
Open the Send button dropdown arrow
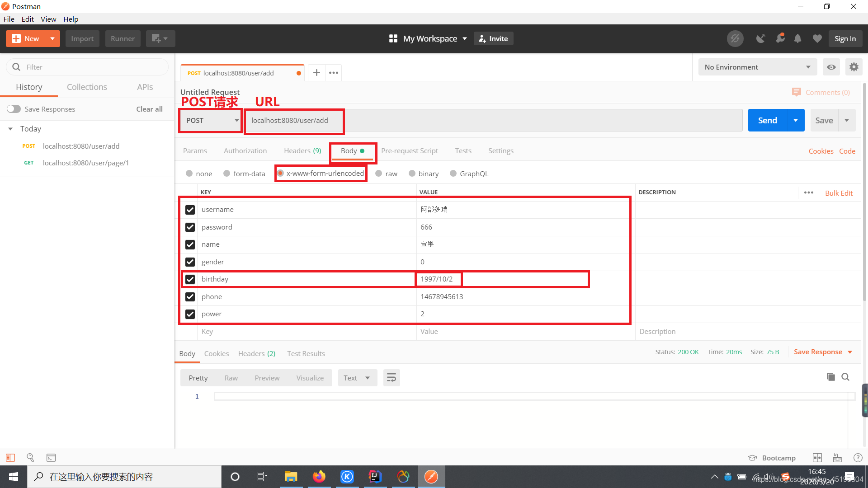tap(796, 120)
